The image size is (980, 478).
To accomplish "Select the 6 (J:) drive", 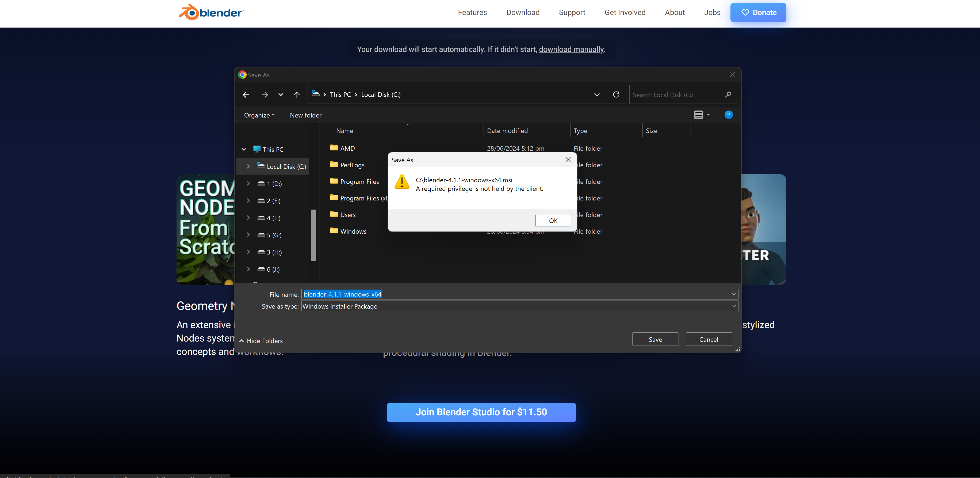I will tap(269, 270).
